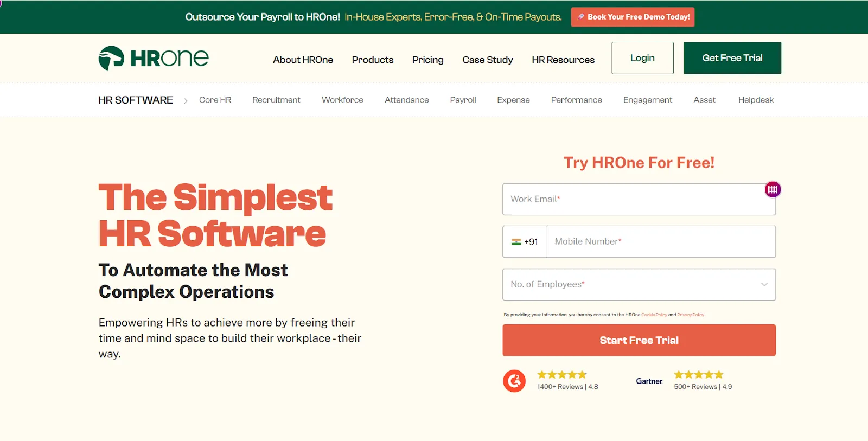The width and height of the screenshot is (868, 441).
Task: Click the Book Your Free Demo Today button
Action: [x=633, y=17]
